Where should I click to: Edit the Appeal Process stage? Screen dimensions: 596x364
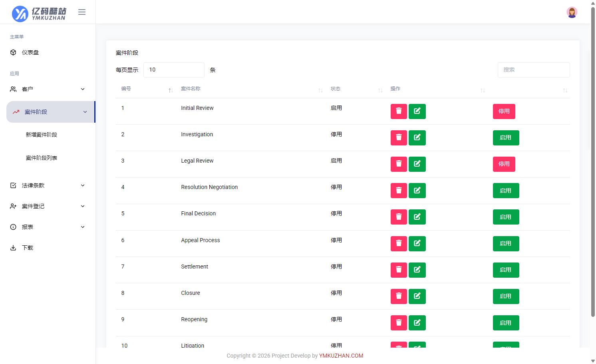click(x=417, y=244)
